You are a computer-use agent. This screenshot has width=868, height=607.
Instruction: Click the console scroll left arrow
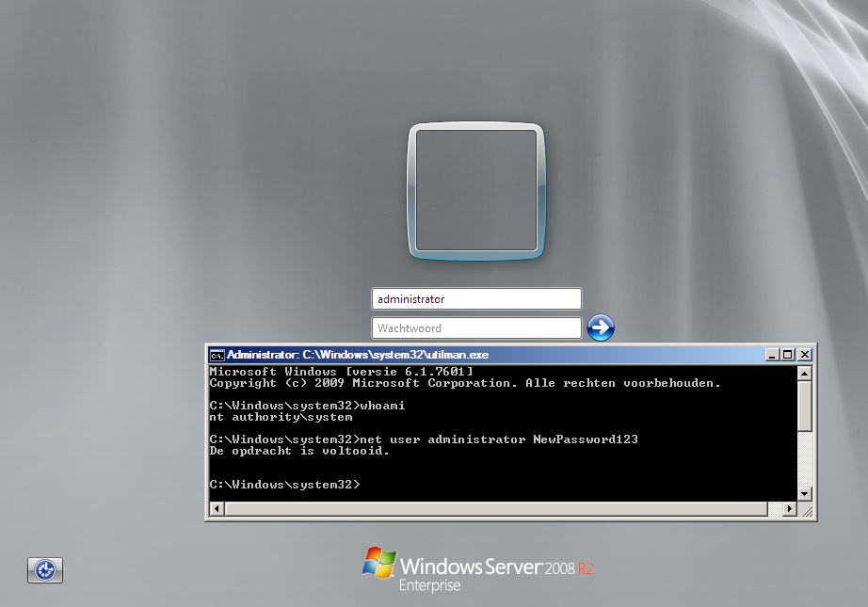(217, 508)
